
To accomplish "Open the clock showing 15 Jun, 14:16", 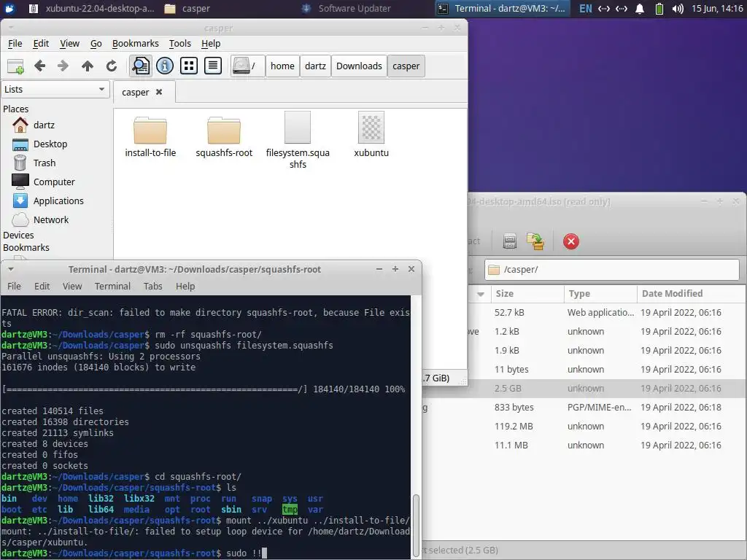I will point(717,9).
